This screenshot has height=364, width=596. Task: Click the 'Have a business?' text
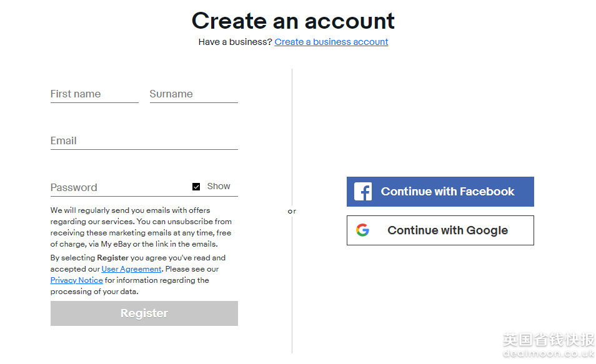(235, 42)
